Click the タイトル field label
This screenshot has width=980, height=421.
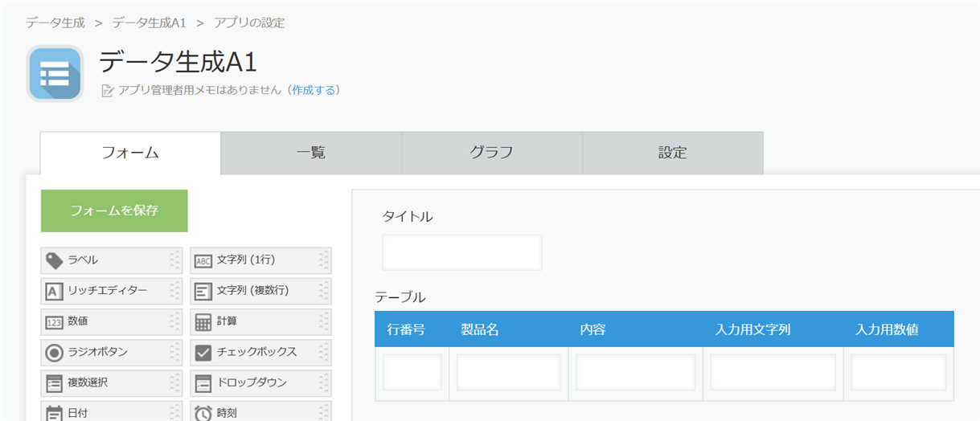point(408,216)
